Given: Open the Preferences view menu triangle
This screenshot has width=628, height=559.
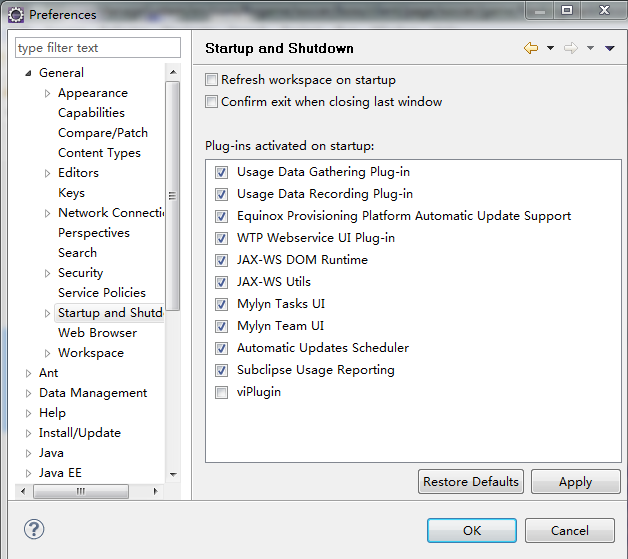Looking at the screenshot, I should point(609,48).
